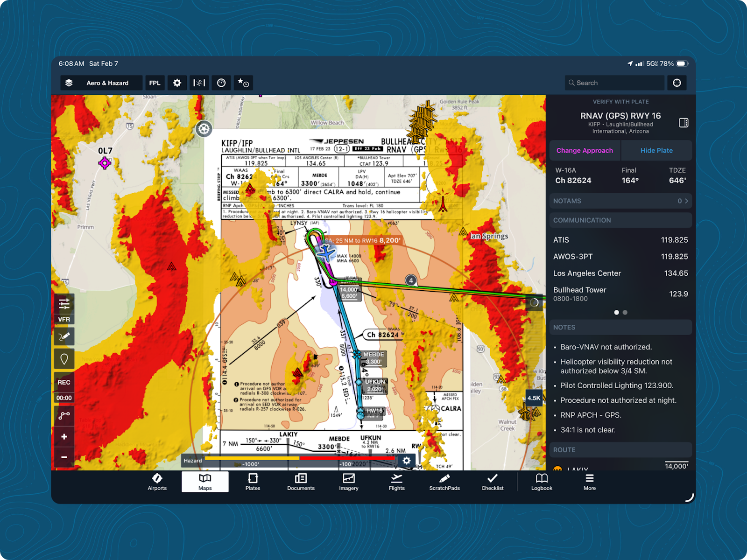The image size is (747, 560).
Task: Select the ROUTE section header
Action: [621, 450]
